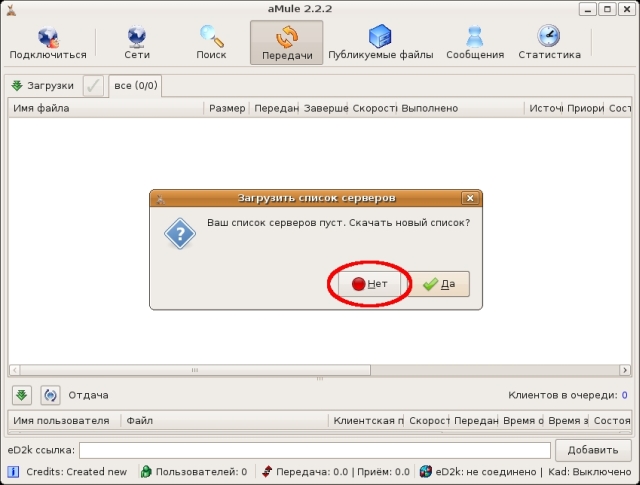
Task: Click the greyed checkmark button next to Загрузки
Action: click(x=93, y=86)
